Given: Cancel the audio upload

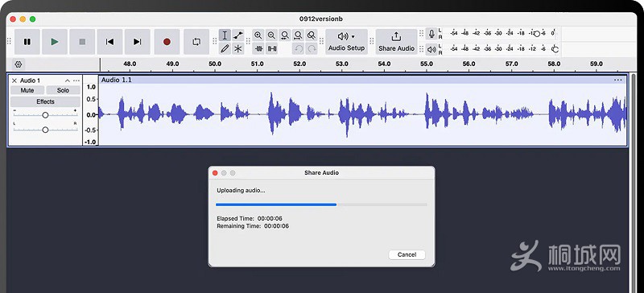Looking at the screenshot, I should (x=407, y=254).
